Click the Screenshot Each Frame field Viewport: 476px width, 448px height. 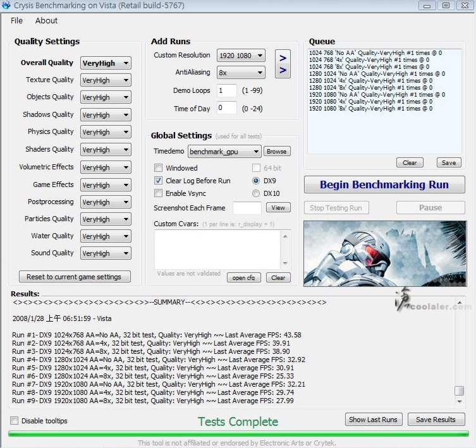(247, 209)
